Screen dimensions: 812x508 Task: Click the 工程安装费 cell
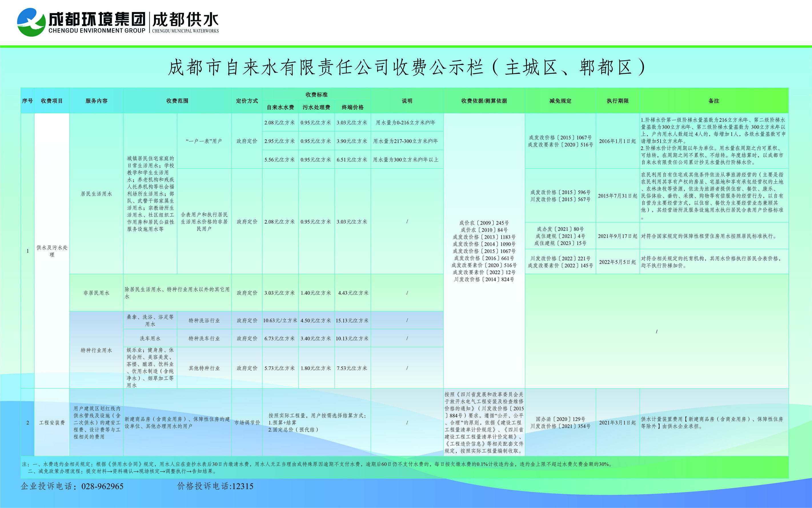[x=52, y=423]
